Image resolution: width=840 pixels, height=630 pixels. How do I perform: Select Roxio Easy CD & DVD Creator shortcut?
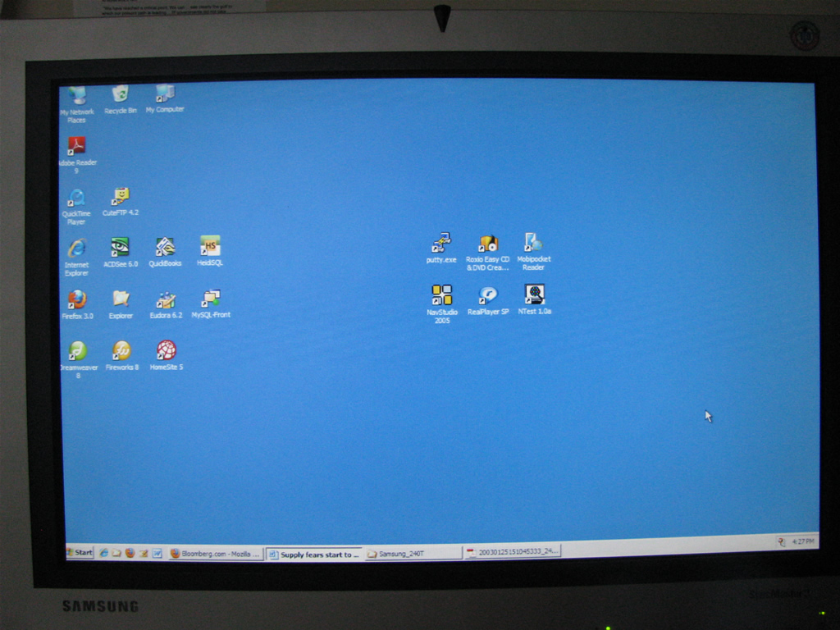[x=487, y=253]
